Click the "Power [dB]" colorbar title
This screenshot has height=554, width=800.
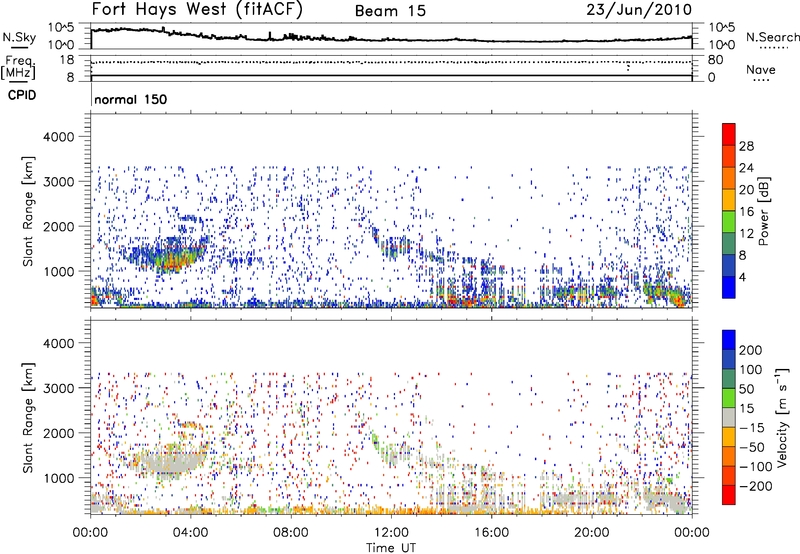[x=764, y=211]
